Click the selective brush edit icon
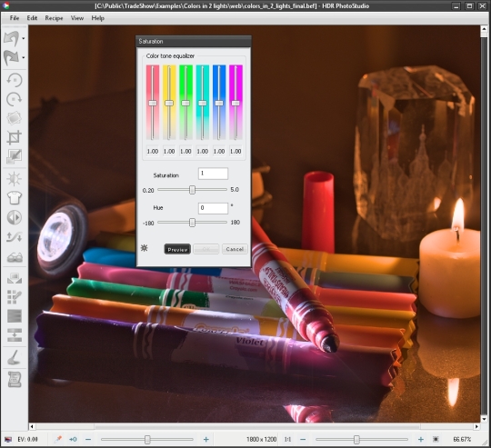Image resolution: width=491 pixels, height=448 pixels. [14, 297]
